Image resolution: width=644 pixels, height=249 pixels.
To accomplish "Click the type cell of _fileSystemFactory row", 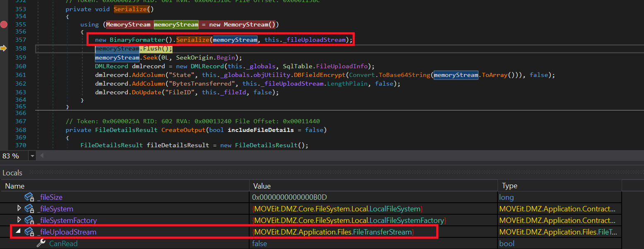I will pyautogui.click(x=560, y=220).
